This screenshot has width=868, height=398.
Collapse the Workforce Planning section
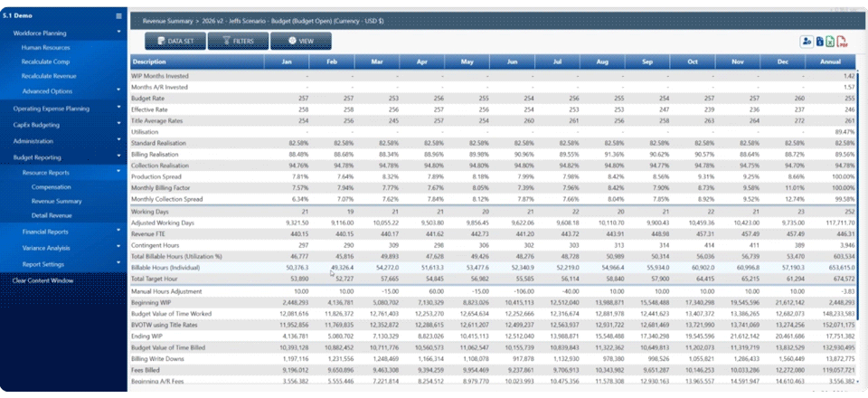(63, 33)
